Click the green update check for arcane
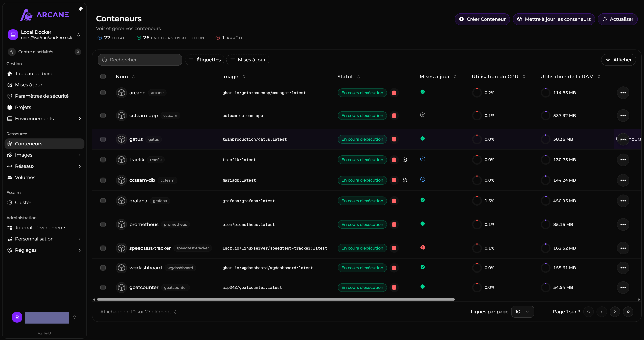Image resolution: width=644 pixels, height=340 pixels. pos(423,92)
